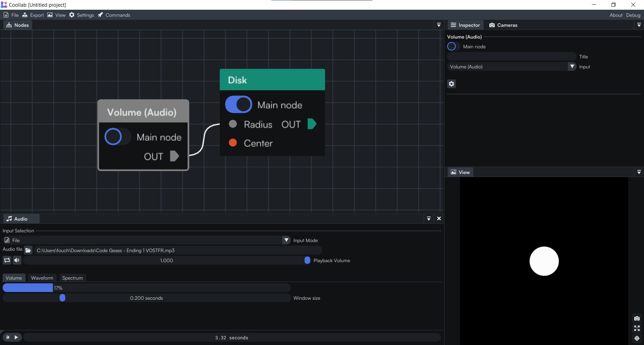Select the Volume tab in Audio panel

[14, 278]
